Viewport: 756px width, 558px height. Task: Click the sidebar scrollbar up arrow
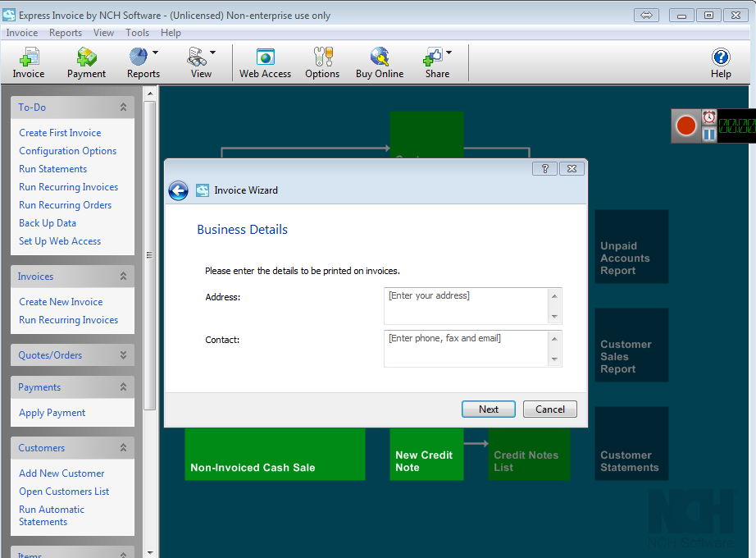150,94
